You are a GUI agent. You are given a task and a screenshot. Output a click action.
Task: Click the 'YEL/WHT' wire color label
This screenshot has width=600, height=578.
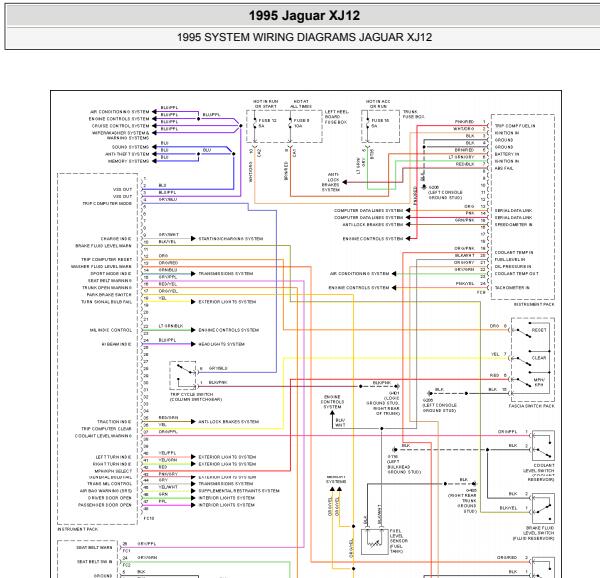click(168, 487)
